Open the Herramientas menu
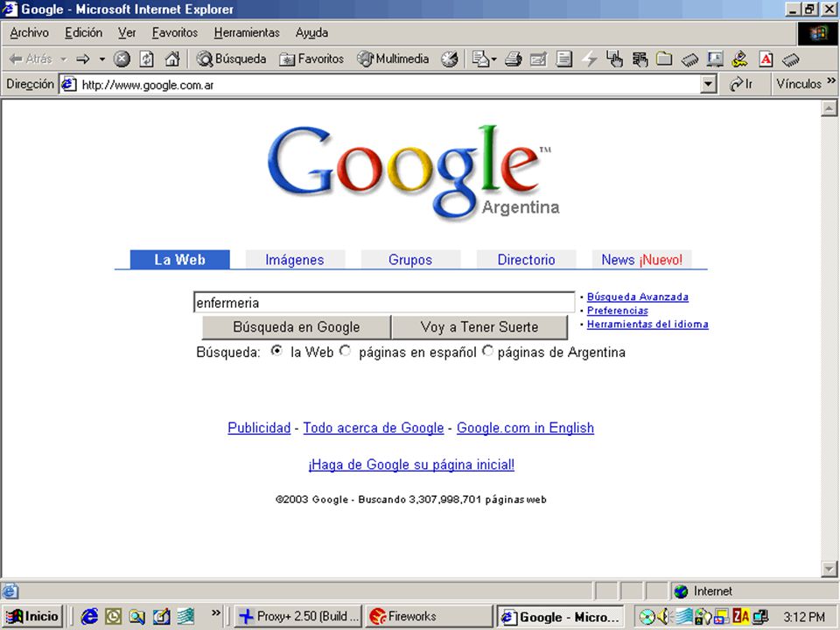Viewport: 840px width, 630px height. [247, 32]
